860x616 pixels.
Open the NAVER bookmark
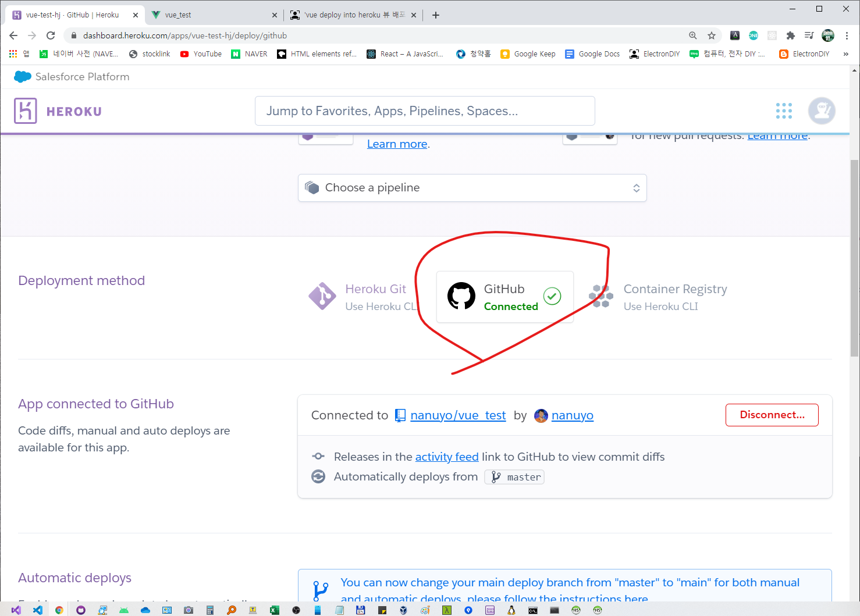coord(249,54)
